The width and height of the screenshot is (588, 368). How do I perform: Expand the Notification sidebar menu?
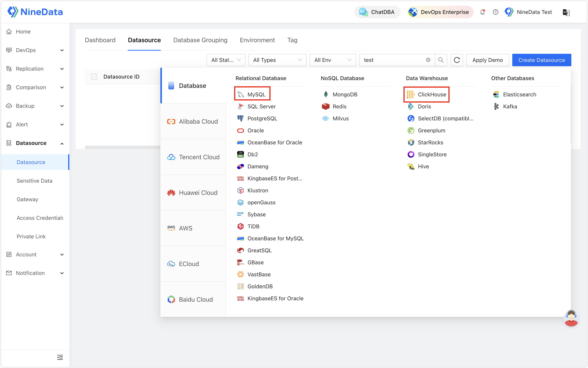35,273
